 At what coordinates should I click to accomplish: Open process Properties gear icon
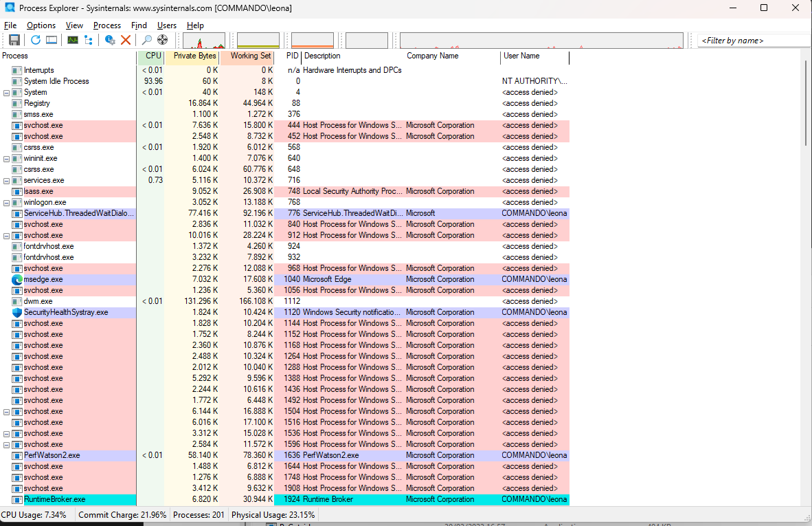110,41
